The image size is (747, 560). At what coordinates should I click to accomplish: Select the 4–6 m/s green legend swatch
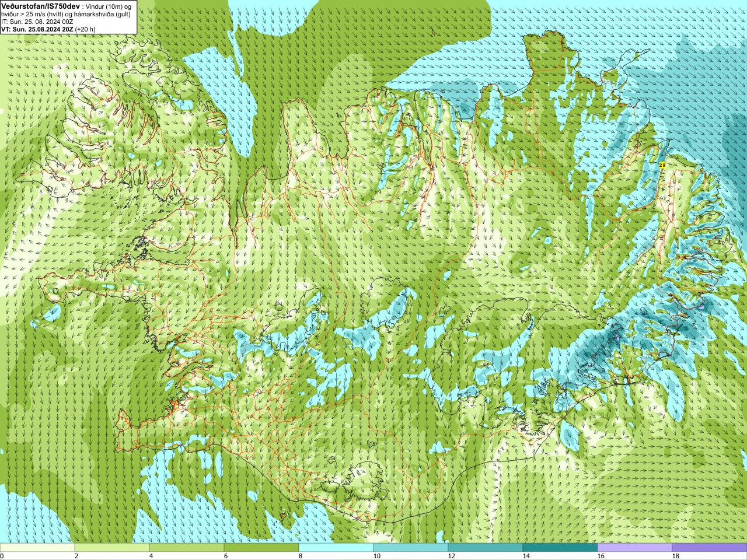tap(187, 548)
